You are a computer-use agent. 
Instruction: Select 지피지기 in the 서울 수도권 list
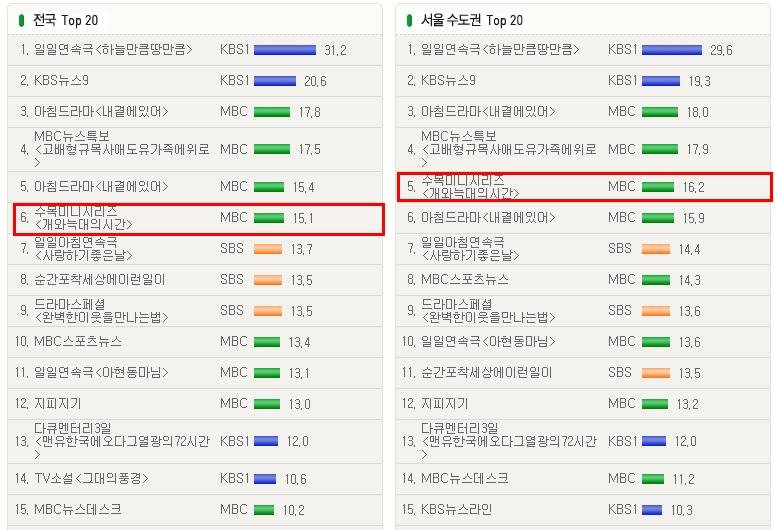tap(444, 403)
